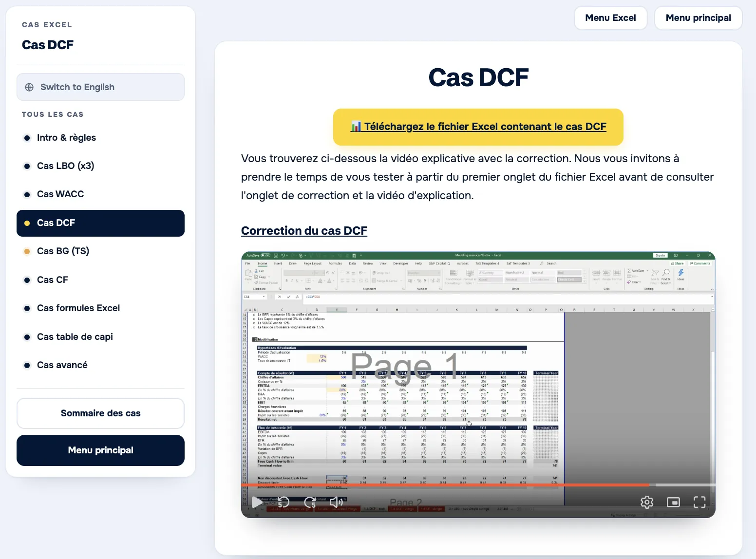756x559 pixels.
Task: Click the video frame showing Excel model
Action: pos(478,385)
